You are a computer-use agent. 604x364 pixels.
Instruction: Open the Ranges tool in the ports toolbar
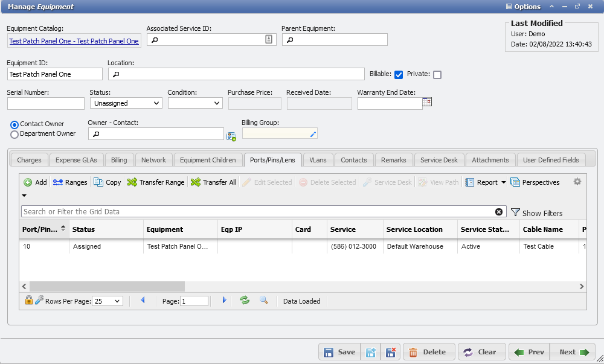click(x=69, y=182)
